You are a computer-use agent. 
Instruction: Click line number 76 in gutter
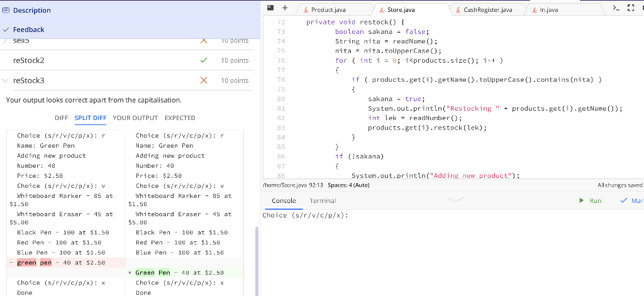[281, 60]
